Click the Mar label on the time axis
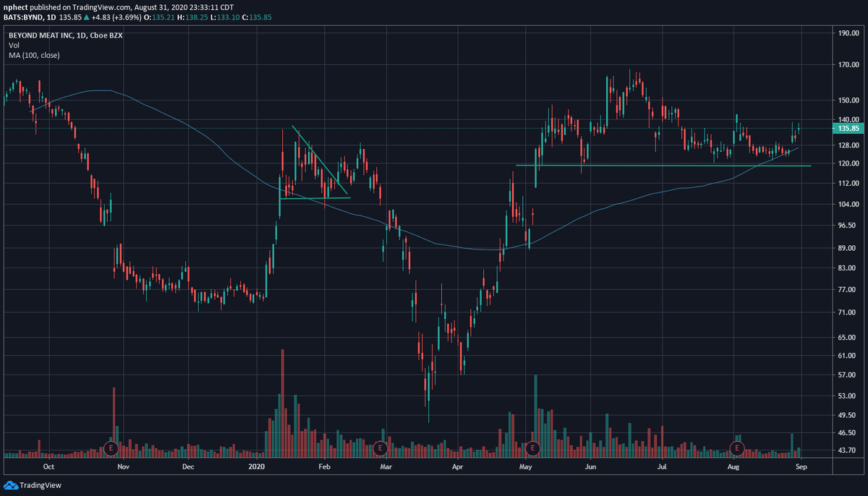 coord(386,467)
